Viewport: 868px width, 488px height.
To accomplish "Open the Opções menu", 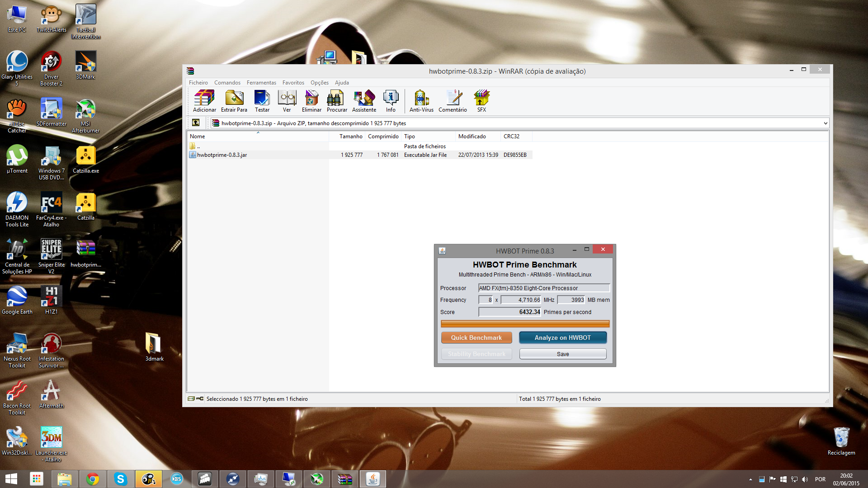I will (320, 83).
